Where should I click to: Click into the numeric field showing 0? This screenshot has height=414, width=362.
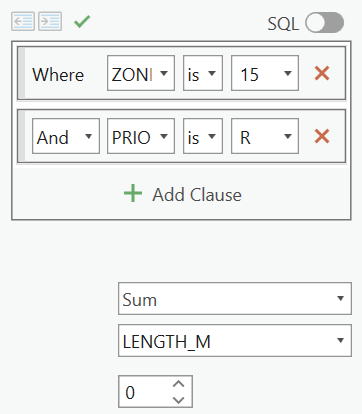(x=145, y=392)
